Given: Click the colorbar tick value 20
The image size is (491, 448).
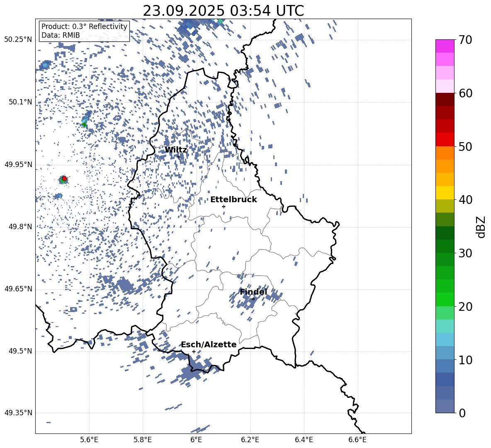Looking at the screenshot, I should [x=465, y=307].
